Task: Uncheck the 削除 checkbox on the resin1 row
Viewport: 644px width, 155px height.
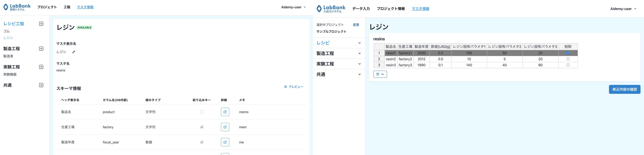Action: (x=568, y=53)
